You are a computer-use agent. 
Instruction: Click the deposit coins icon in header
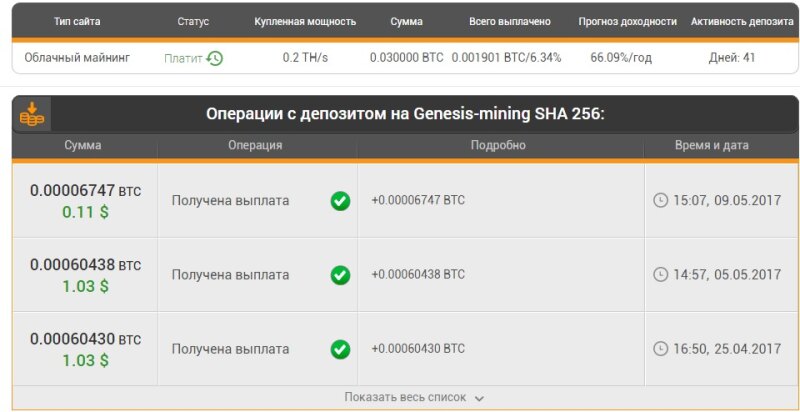point(32,114)
